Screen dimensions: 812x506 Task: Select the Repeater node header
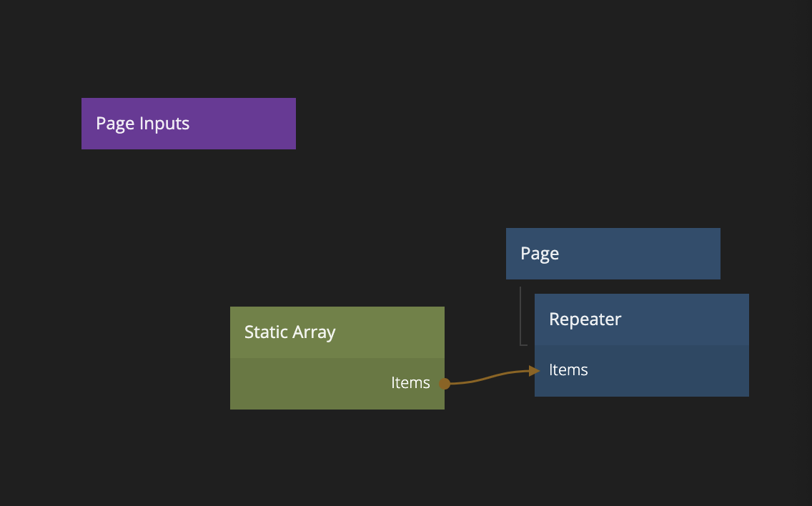point(641,319)
